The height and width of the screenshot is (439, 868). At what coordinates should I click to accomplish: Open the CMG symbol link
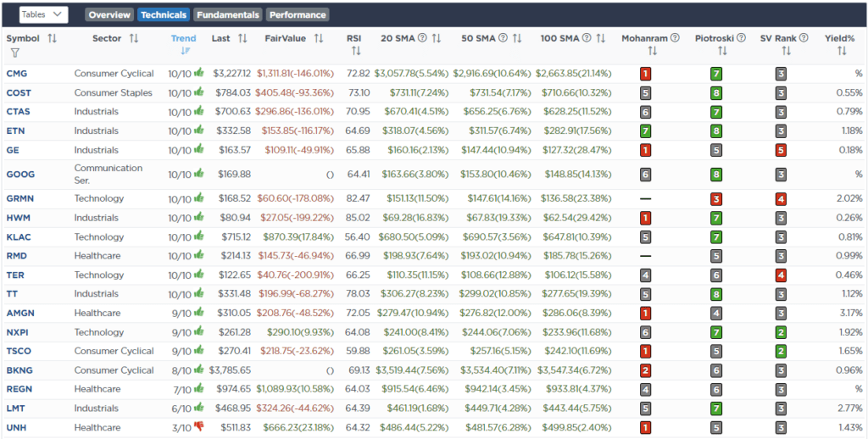[x=17, y=73]
